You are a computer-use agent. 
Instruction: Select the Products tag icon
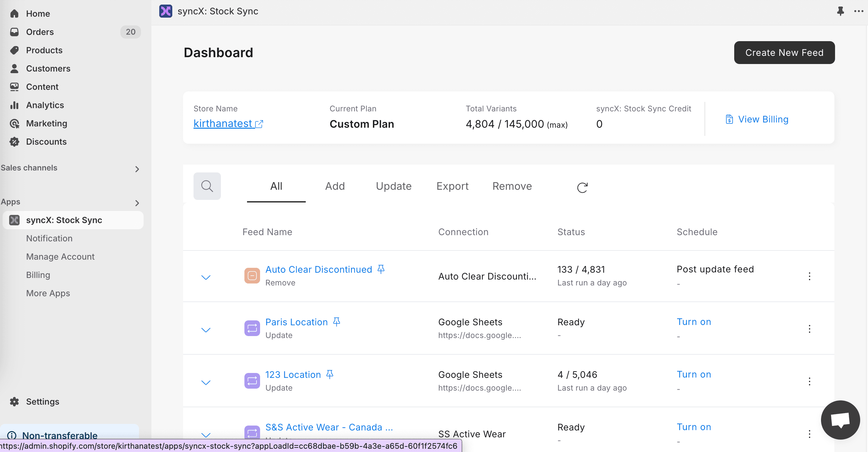click(x=14, y=50)
